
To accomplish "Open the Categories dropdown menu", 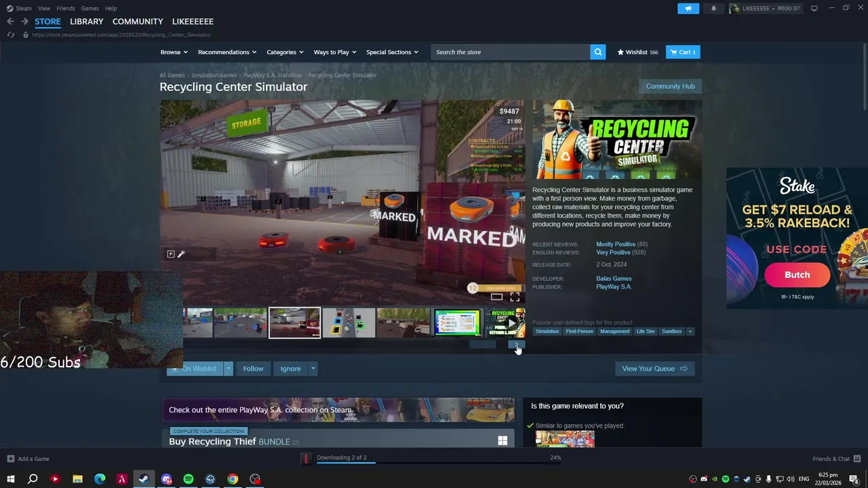I will coord(285,52).
